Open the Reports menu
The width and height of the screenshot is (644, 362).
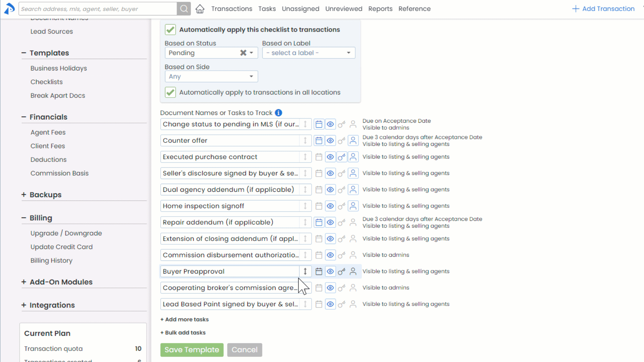[380, 9]
